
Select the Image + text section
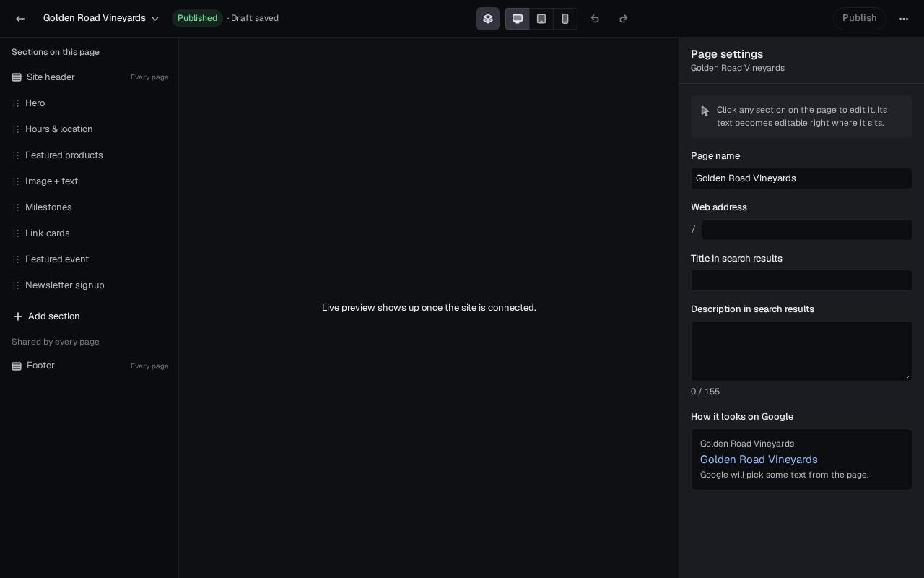[x=90, y=181]
